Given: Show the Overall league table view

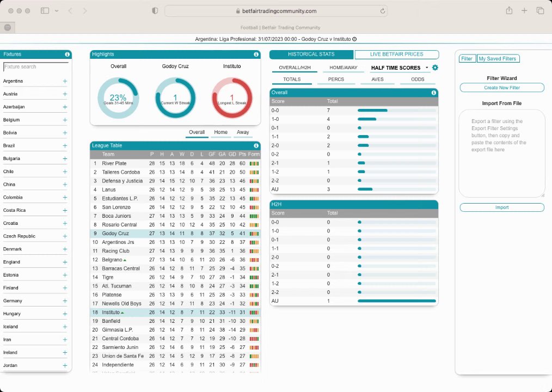Looking at the screenshot, I should click(x=197, y=132).
